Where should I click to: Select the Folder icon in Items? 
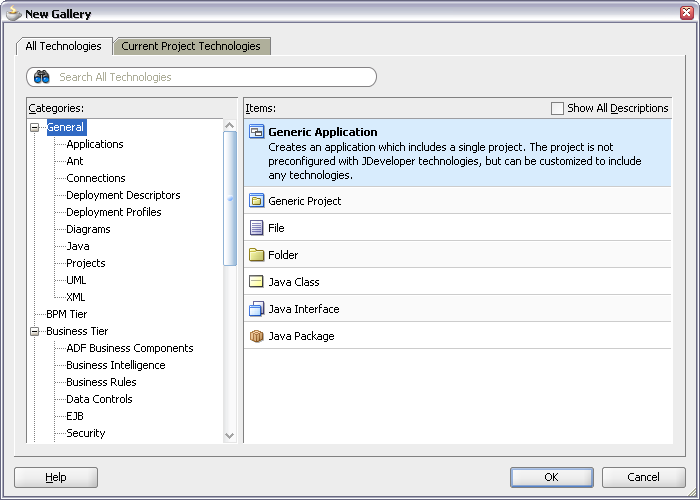[x=256, y=255]
